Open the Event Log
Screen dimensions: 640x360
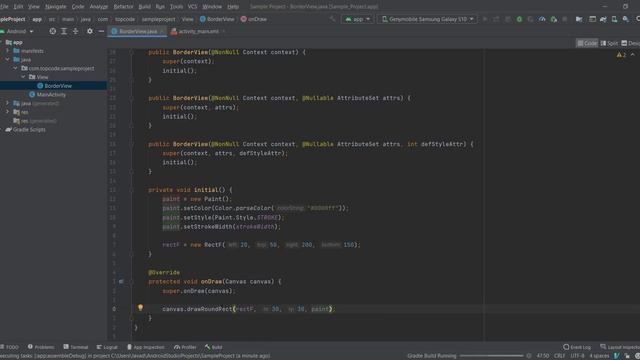577,347
